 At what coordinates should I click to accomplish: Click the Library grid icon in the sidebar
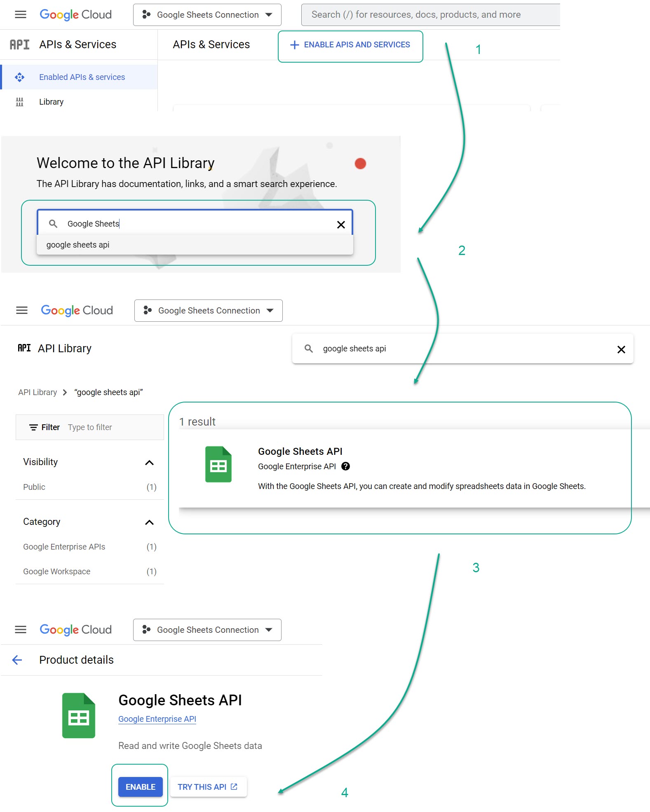[x=19, y=102]
